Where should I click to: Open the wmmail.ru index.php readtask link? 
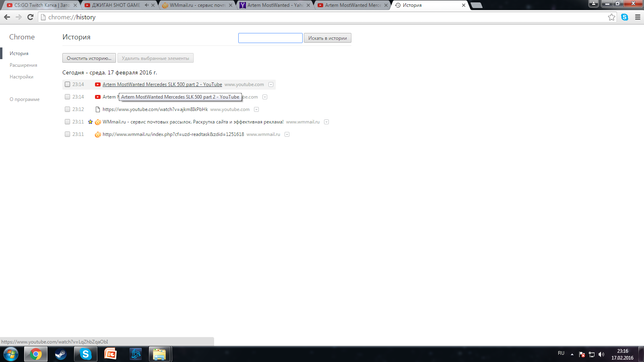(173, 134)
